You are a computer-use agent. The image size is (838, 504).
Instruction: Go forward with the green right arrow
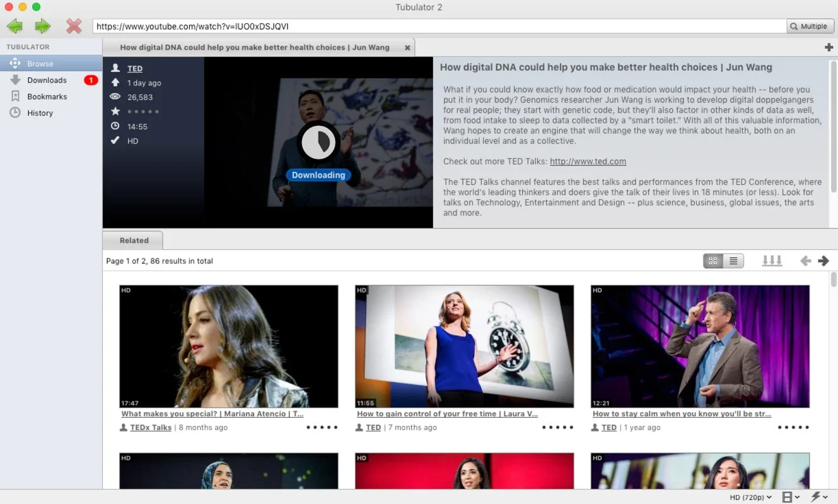click(42, 26)
